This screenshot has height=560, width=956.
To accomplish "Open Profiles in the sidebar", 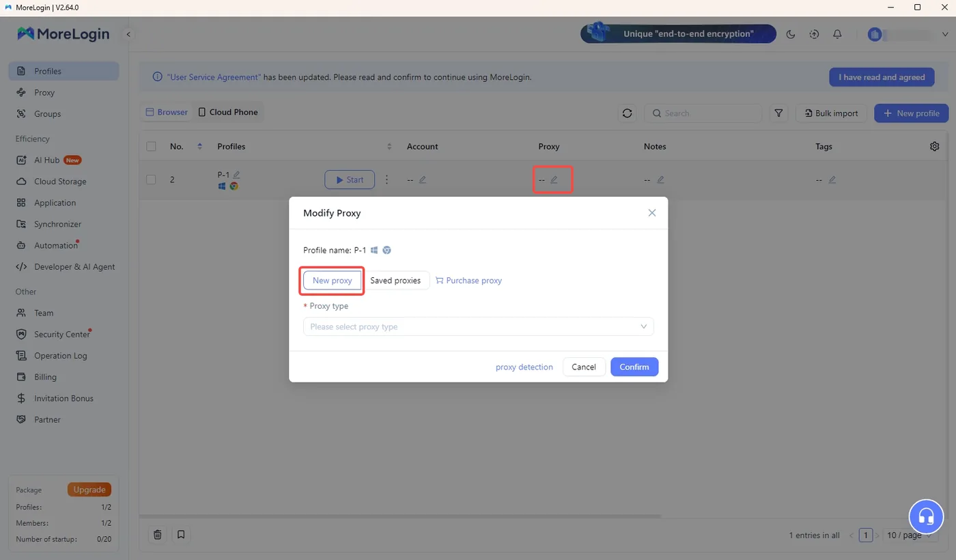I will 64,71.
